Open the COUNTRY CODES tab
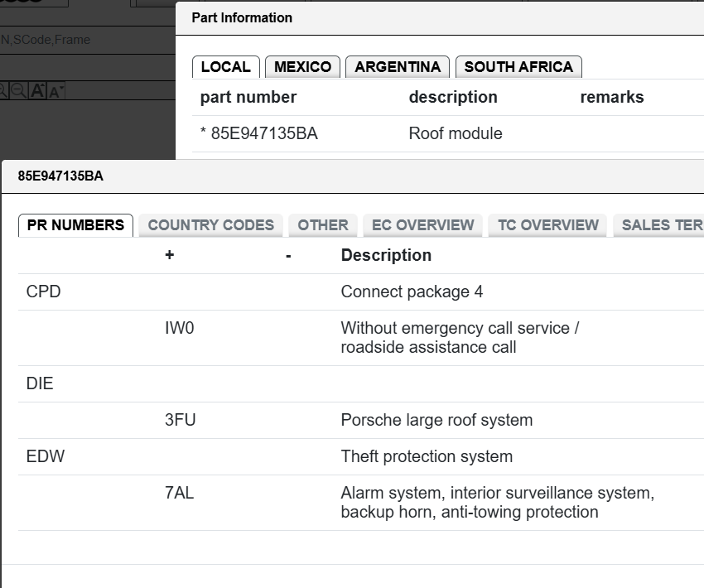The image size is (704, 588). (211, 225)
